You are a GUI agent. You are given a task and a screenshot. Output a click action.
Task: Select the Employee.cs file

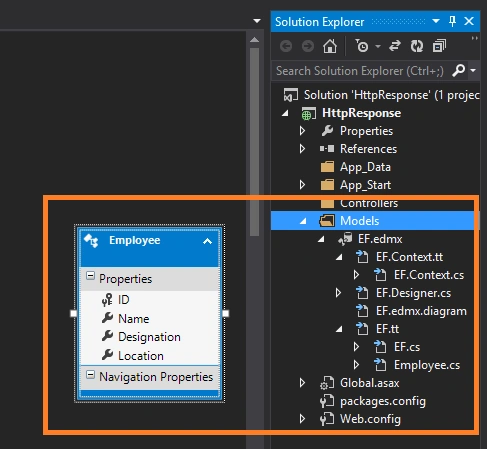pos(427,365)
